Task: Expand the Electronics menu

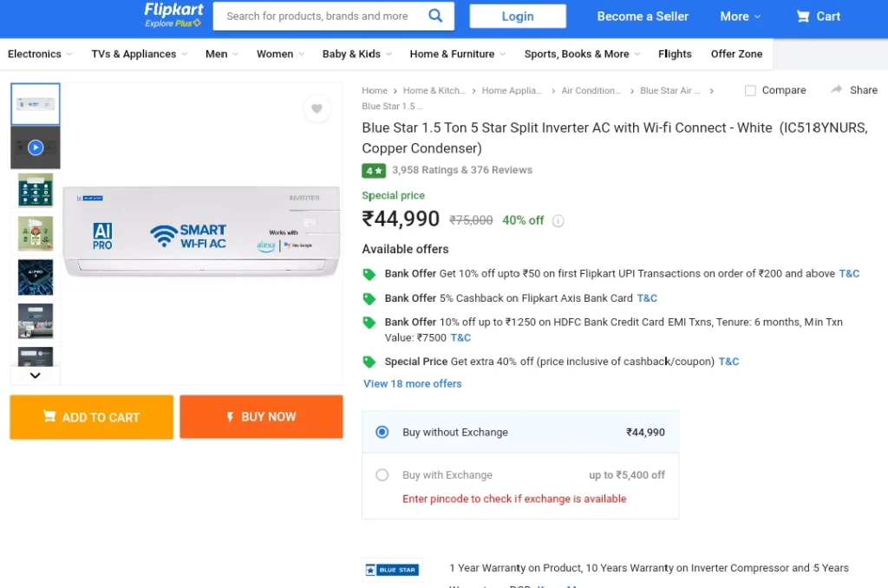Action: click(40, 54)
